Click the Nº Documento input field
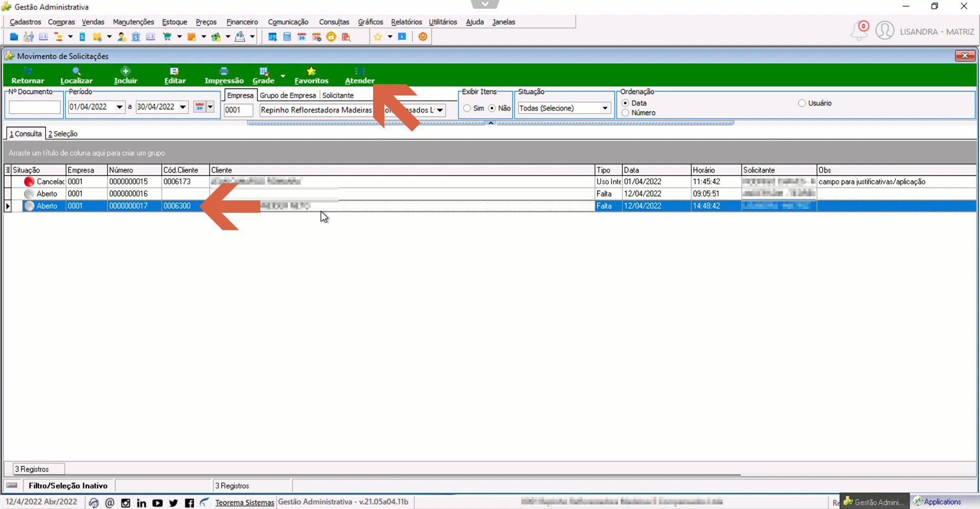The width and height of the screenshot is (980, 509). point(35,107)
